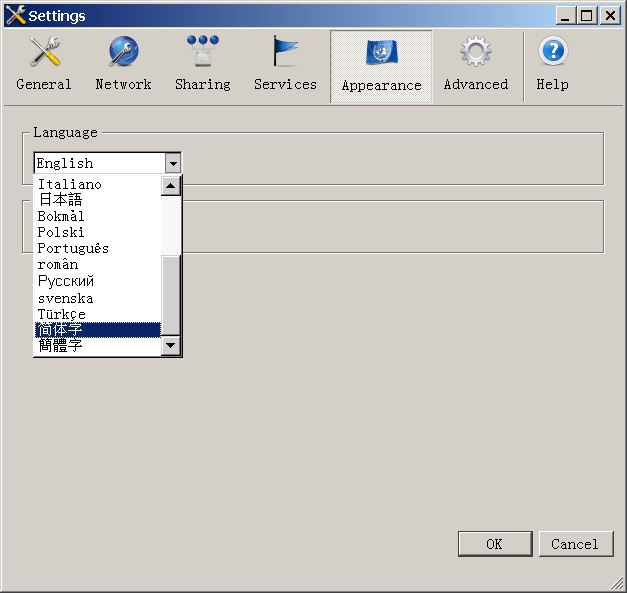Click the Settings title bar tools icon
This screenshot has width=627, height=593.
pos(15,15)
